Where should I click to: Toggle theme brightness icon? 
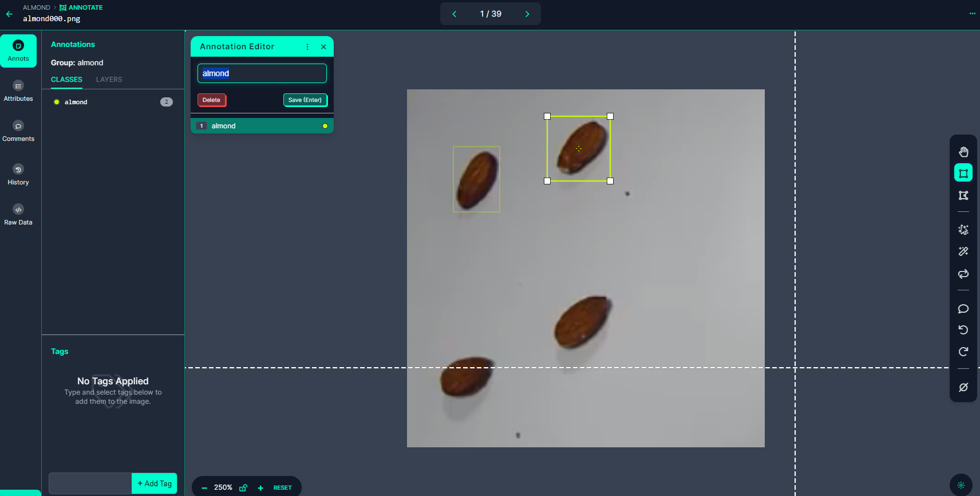(x=961, y=485)
